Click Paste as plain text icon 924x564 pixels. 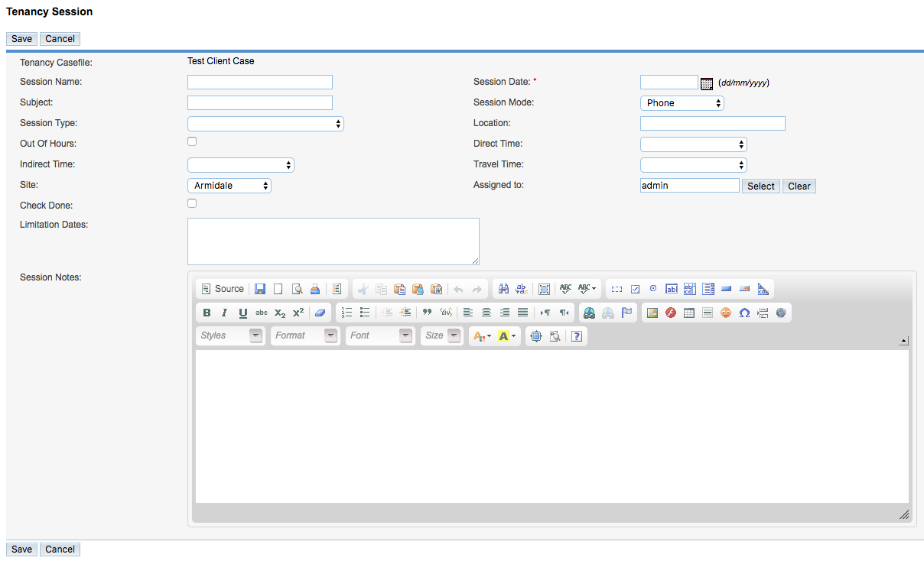click(x=418, y=289)
